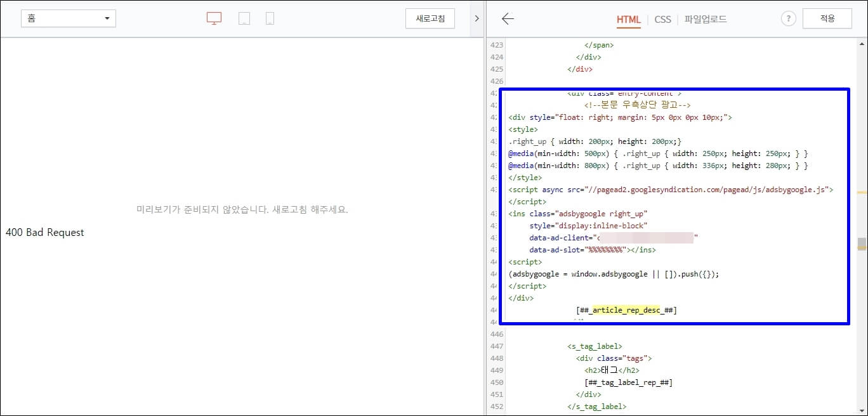Click the ins class adsbygoogle right_up line

[578, 214]
